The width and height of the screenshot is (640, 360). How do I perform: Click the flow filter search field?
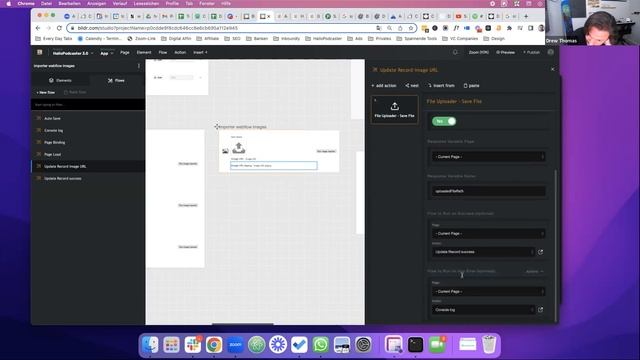(88, 104)
